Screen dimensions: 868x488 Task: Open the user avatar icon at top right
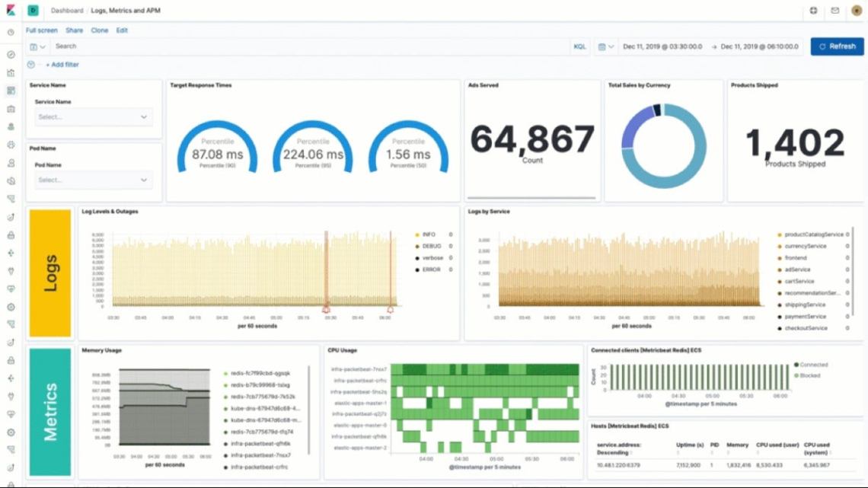(x=857, y=11)
